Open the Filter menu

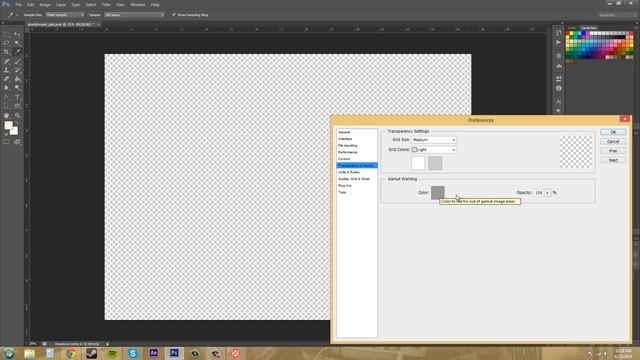coord(106,5)
